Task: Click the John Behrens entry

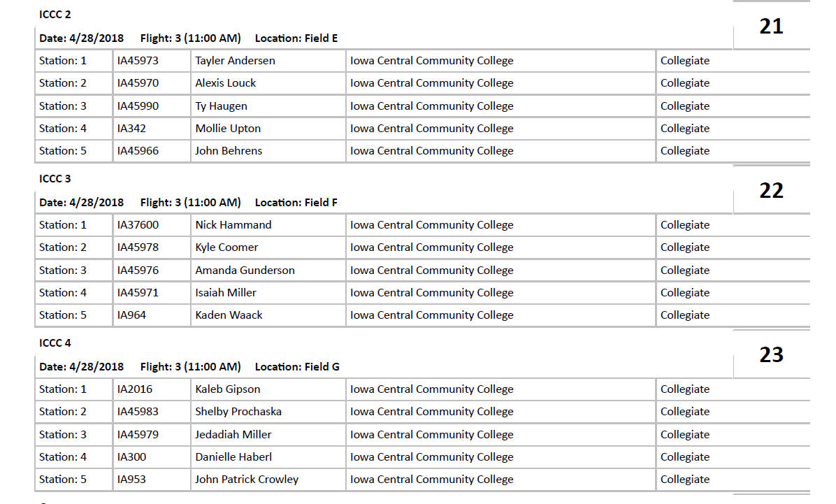Action: click(x=229, y=151)
